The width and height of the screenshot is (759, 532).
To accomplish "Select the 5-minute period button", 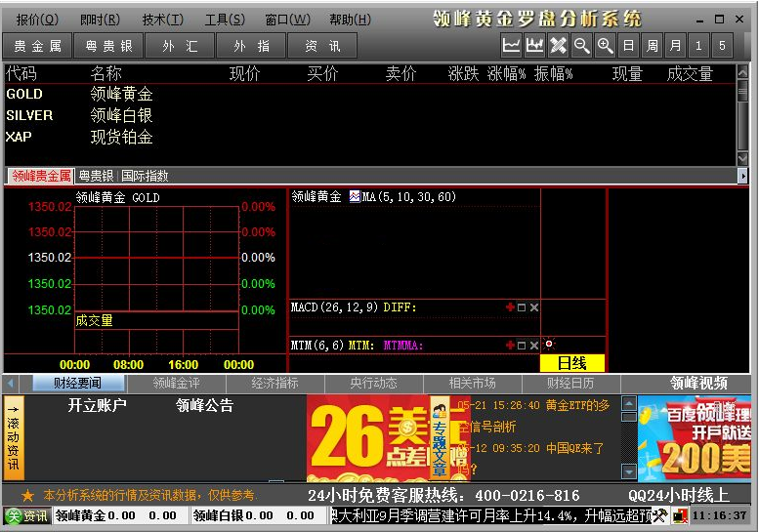I will tap(722, 46).
